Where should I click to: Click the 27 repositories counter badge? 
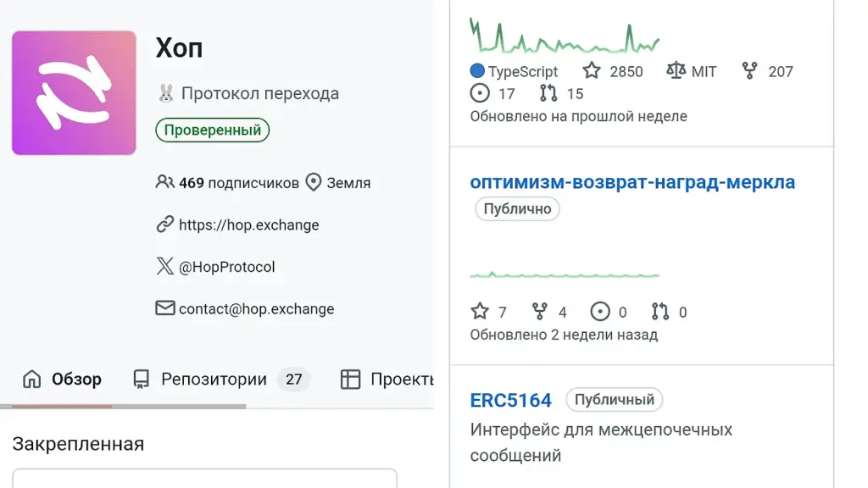(293, 379)
